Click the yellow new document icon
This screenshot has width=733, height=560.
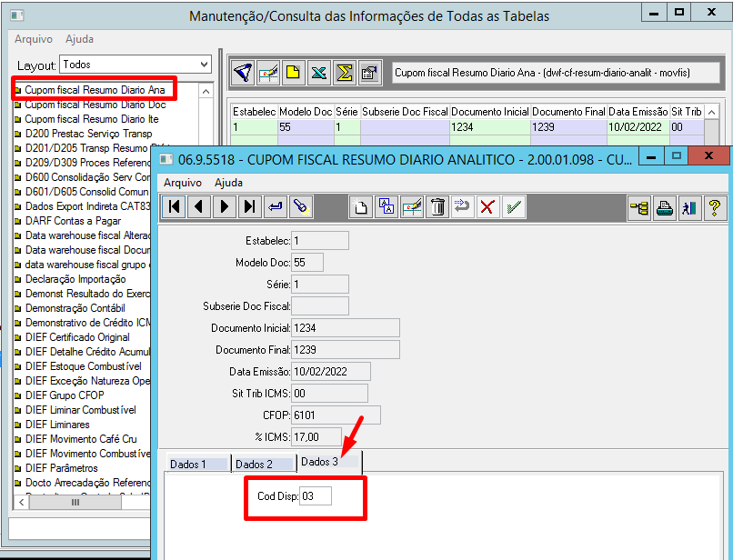coord(294,73)
